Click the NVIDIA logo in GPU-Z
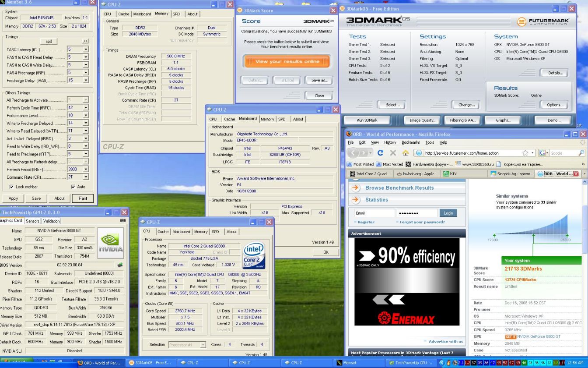 [x=110, y=243]
